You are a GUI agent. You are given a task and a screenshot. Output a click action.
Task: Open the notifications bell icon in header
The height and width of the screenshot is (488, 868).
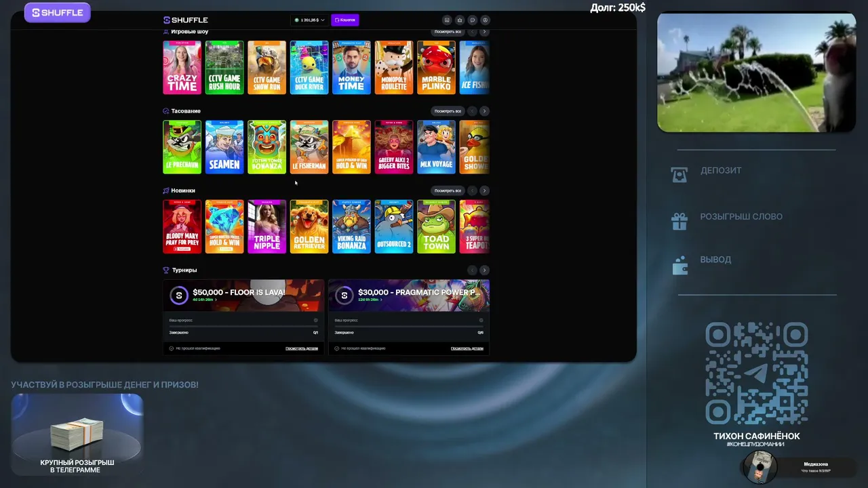tap(460, 20)
